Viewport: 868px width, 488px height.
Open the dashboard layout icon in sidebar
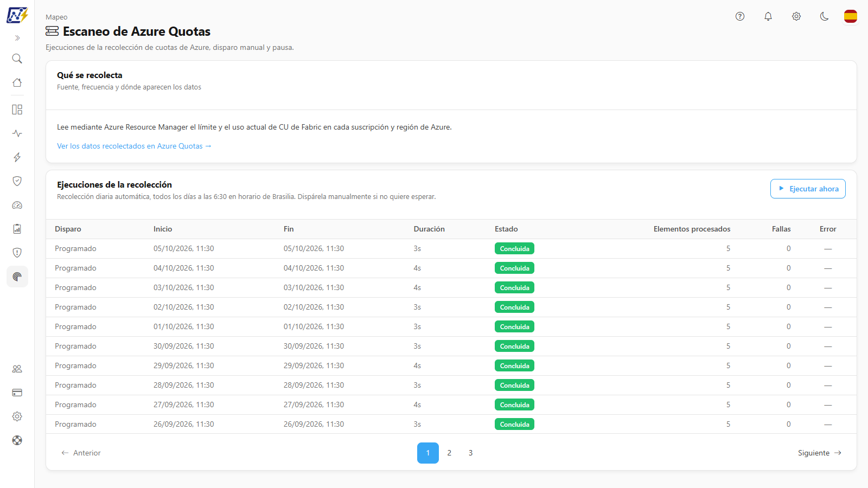[x=17, y=110]
